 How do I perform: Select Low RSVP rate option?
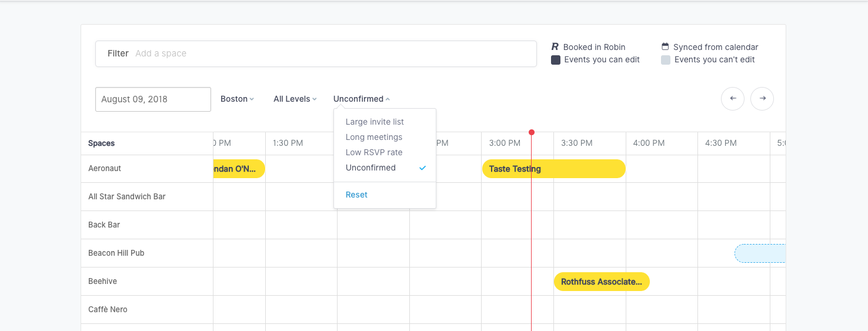point(374,152)
